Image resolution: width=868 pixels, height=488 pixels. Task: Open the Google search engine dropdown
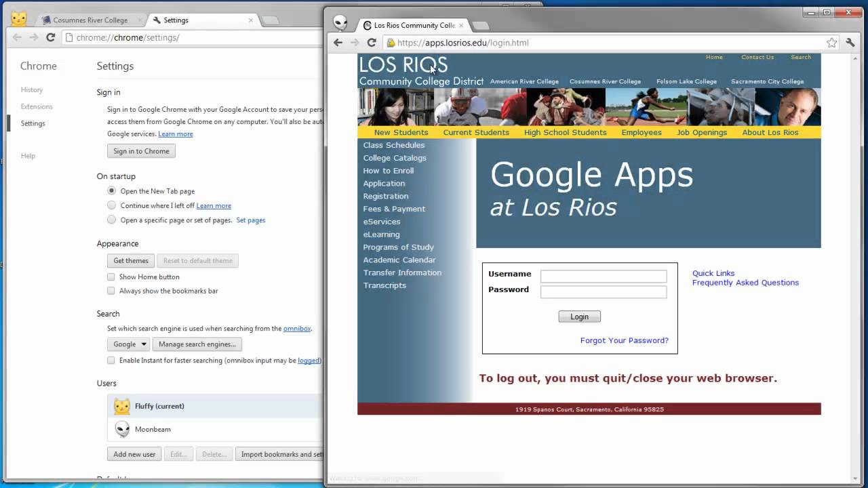129,344
